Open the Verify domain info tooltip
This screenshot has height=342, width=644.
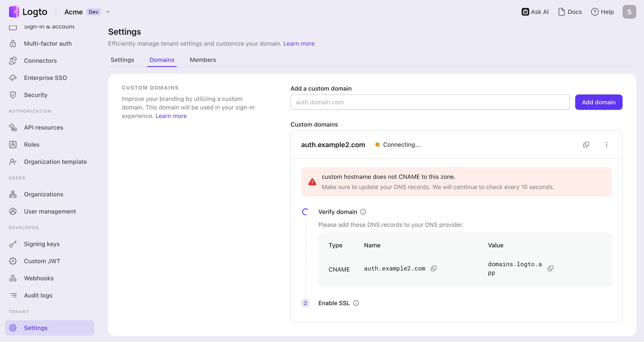363,212
